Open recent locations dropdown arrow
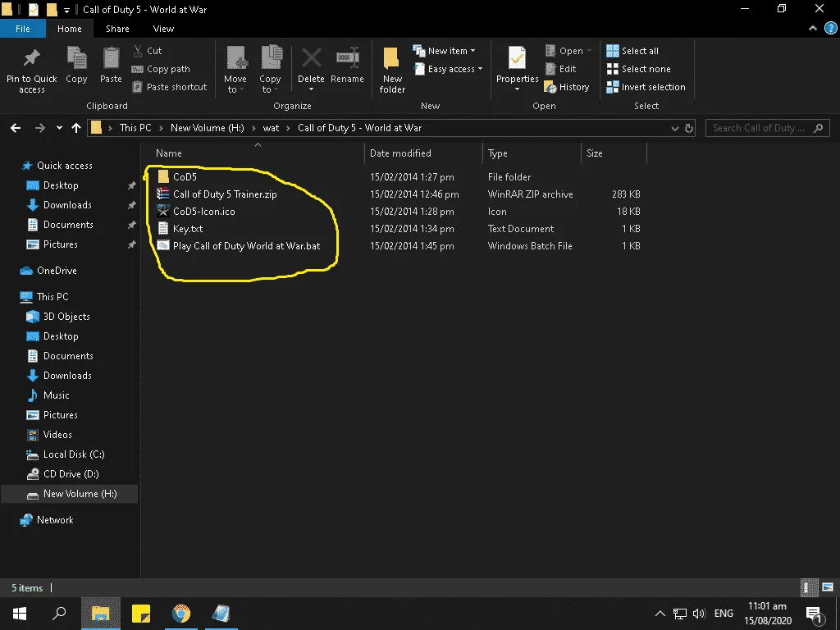 click(x=59, y=128)
